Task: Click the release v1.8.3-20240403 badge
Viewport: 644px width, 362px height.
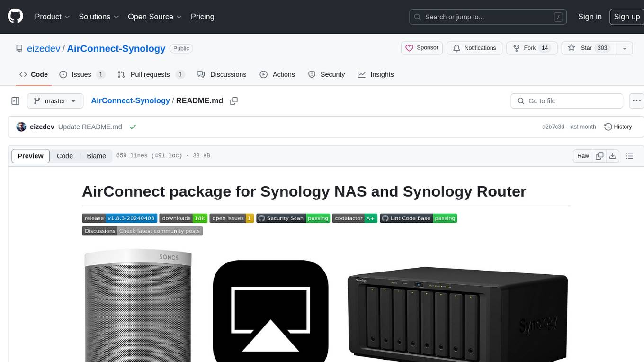Action: pyautogui.click(x=119, y=218)
